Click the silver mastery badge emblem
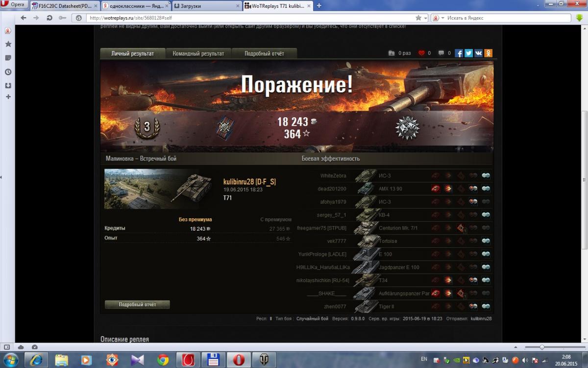The image size is (588, 368). (x=407, y=128)
